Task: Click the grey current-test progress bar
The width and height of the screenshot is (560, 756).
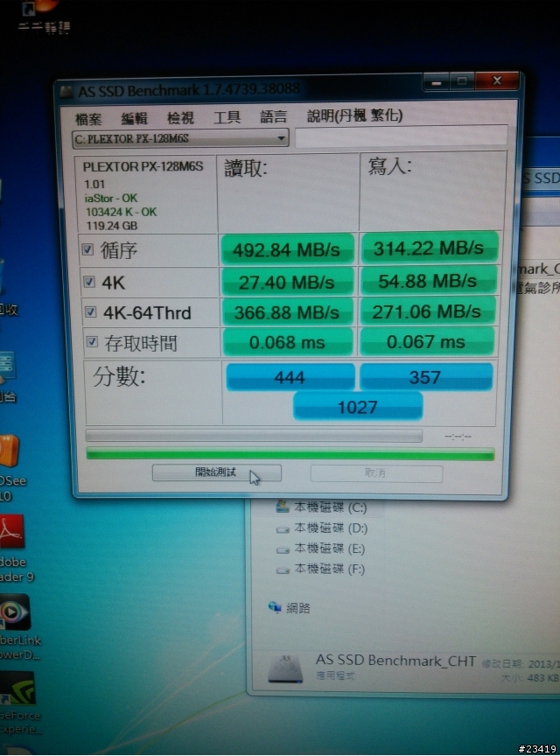Action: click(x=254, y=436)
